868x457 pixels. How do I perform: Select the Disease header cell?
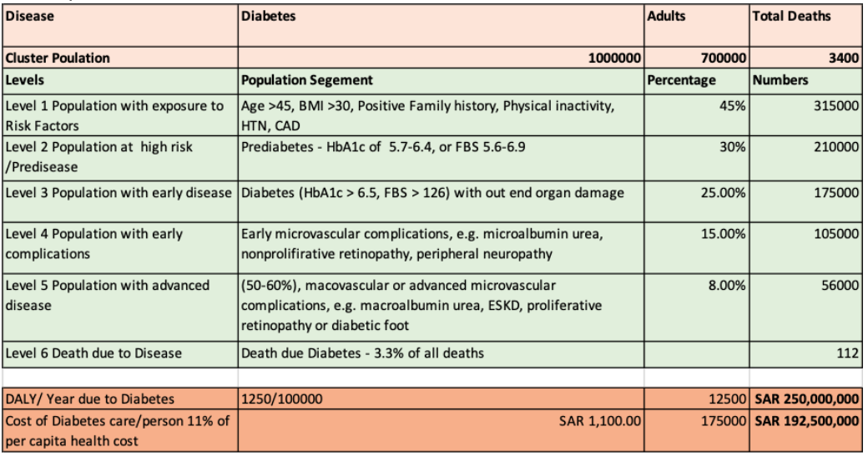pyautogui.click(x=120, y=25)
